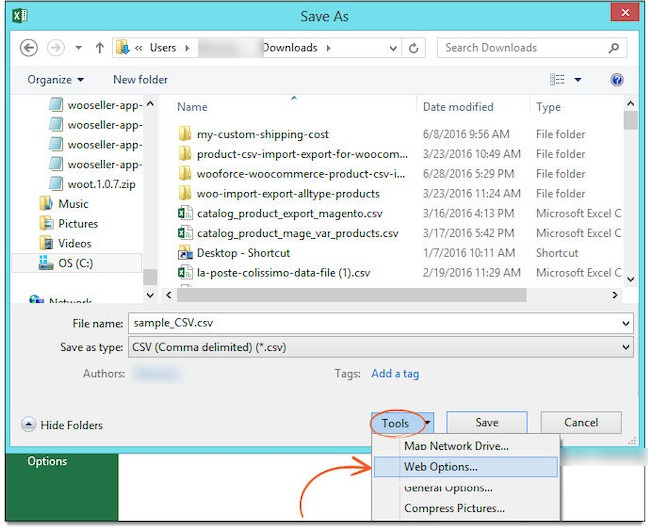650x531 pixels.
Task: Sort by Date modified column
Action: point(458,107)
